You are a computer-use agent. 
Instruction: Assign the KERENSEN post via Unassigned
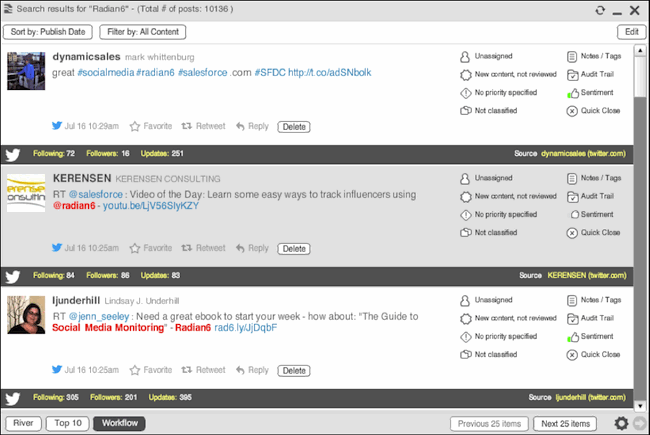tap(486, 178)
